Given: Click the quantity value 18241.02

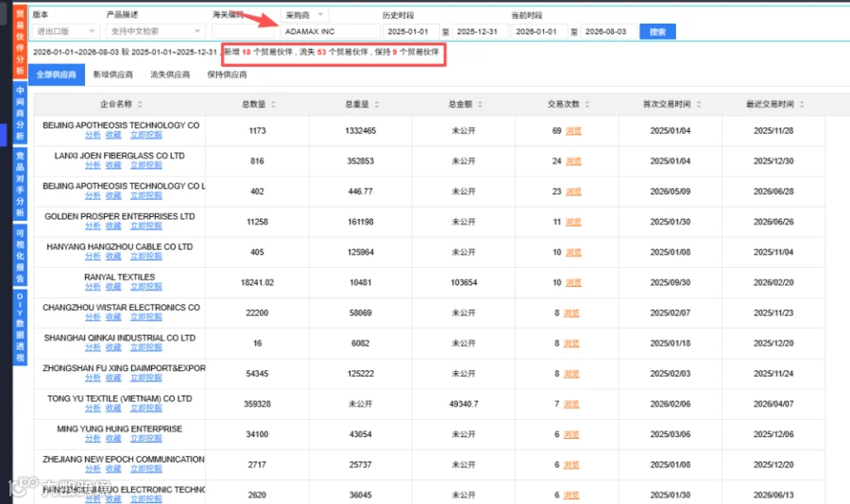Looking at the screenshot, I should coord(257,282).
